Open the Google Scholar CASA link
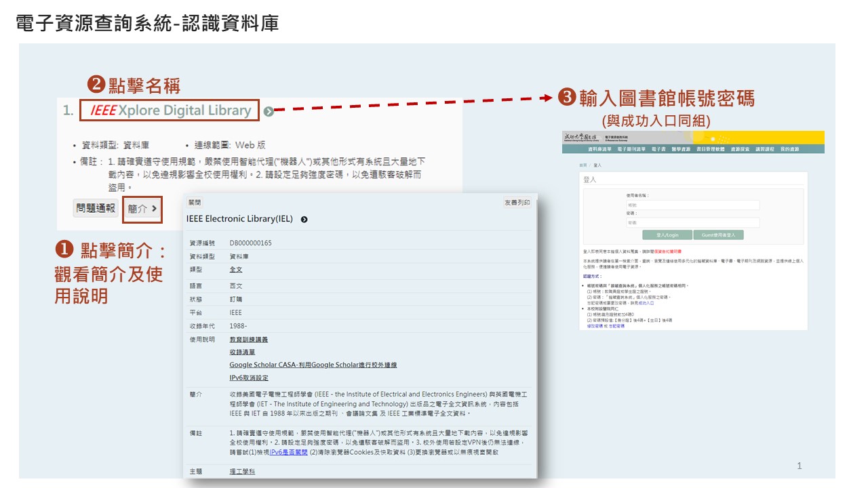This screenshot has height=488, width=868. point(313,365)
